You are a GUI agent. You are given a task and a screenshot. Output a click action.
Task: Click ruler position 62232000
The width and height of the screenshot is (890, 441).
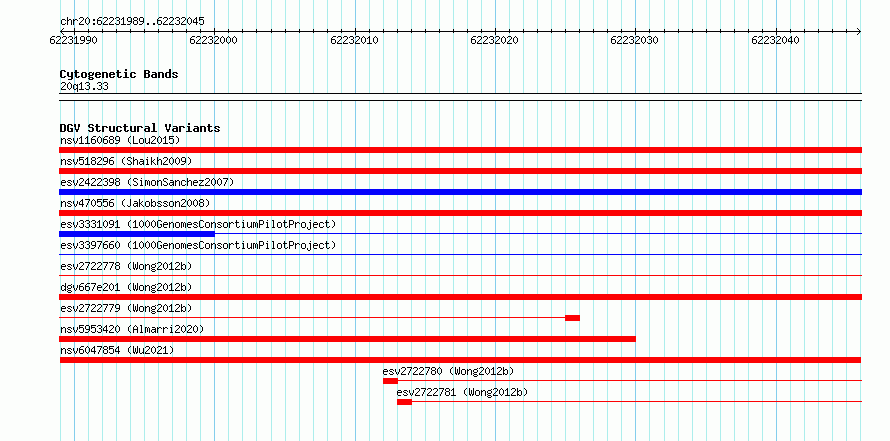(x=214, y=40)
